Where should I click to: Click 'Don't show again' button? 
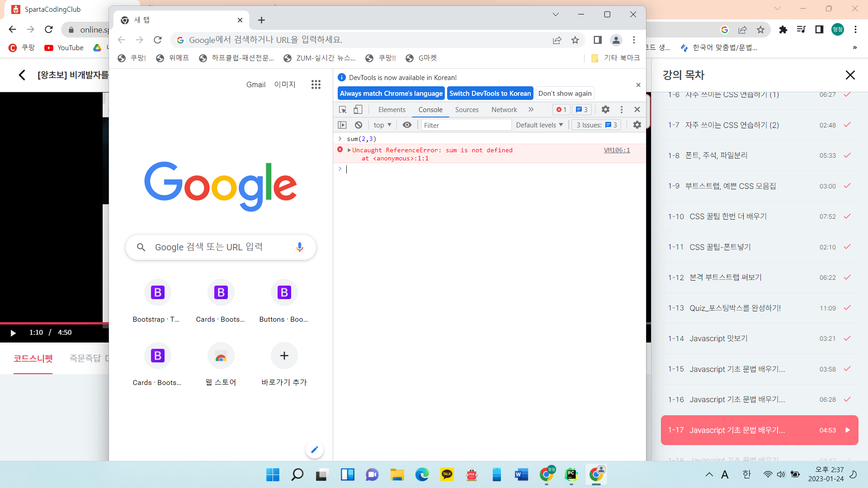coord(565,94)
